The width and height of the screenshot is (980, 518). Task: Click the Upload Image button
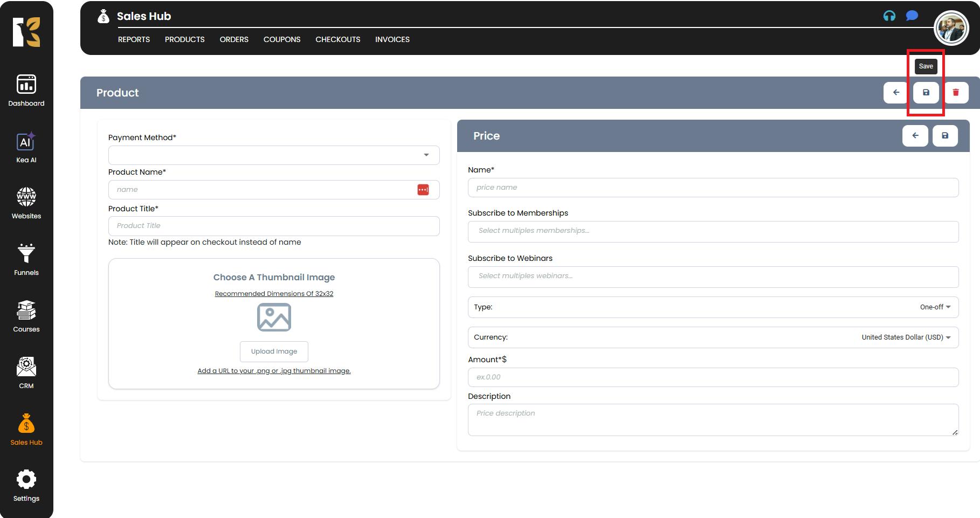(274, 351)
